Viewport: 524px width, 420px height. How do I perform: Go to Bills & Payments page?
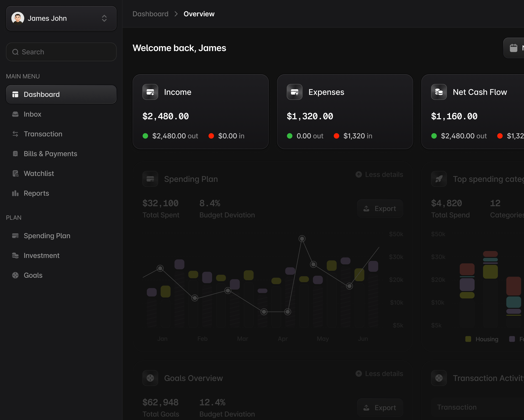coord(50,154)
